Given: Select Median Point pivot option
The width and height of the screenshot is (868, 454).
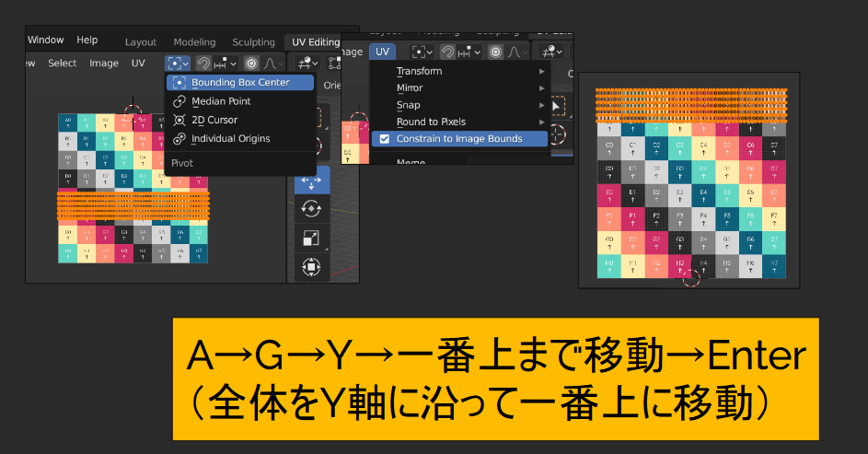Looking at the screenshot, I should pos(240,101).
